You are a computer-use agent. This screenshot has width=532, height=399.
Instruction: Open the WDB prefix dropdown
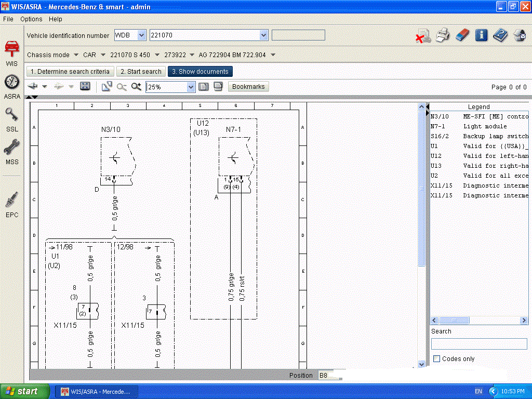click(x=142, y=35)
